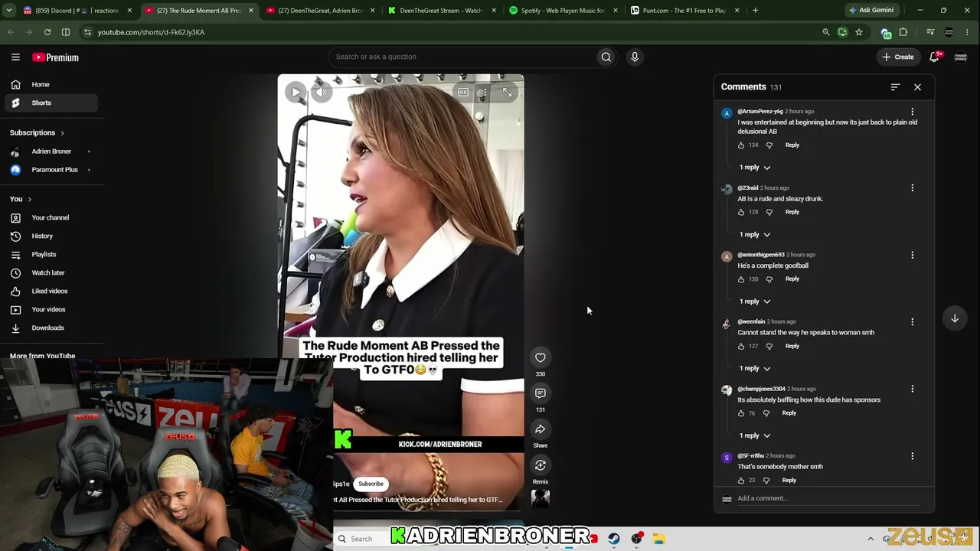Click the YouTube Premium logo
Viewport: 980px width, 551px height.
55,57
